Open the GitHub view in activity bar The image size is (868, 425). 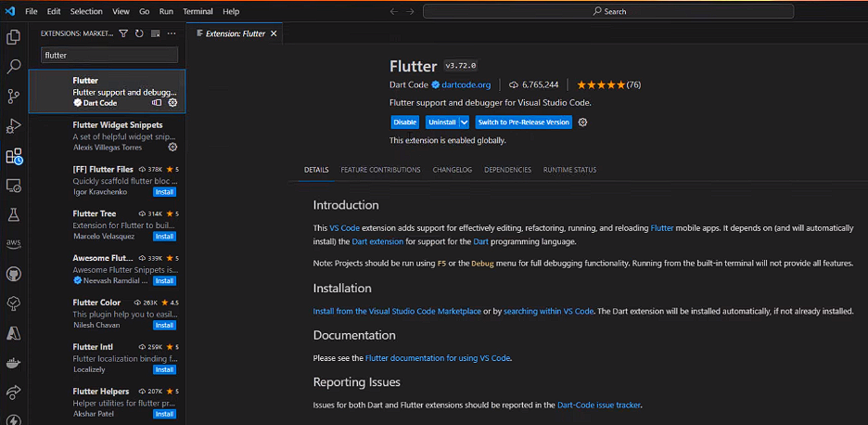pyautogui.click(x=13, y=274)
